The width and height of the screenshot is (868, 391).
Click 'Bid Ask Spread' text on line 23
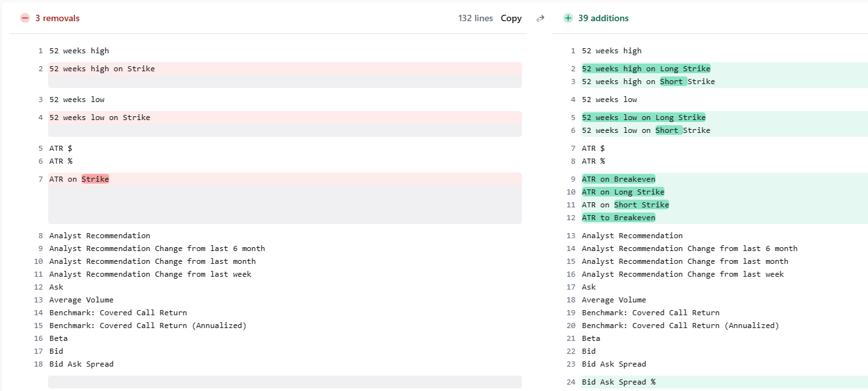614,364
